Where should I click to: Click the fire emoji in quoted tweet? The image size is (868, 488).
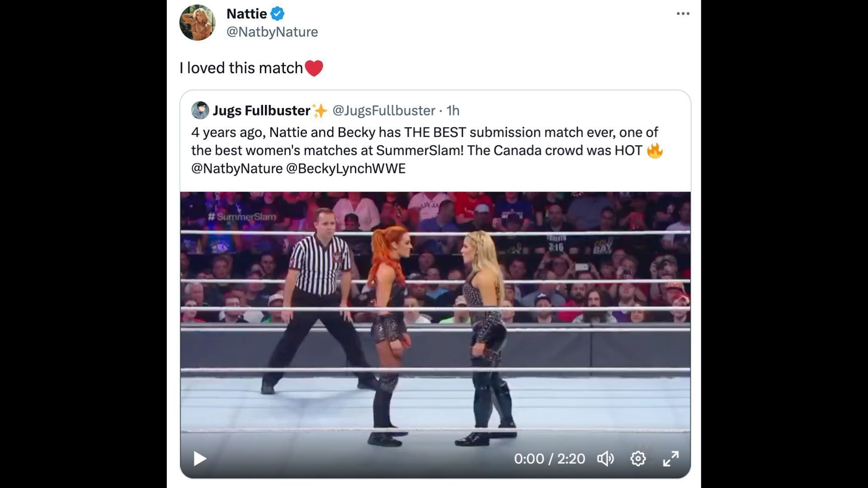coord(655,150)
